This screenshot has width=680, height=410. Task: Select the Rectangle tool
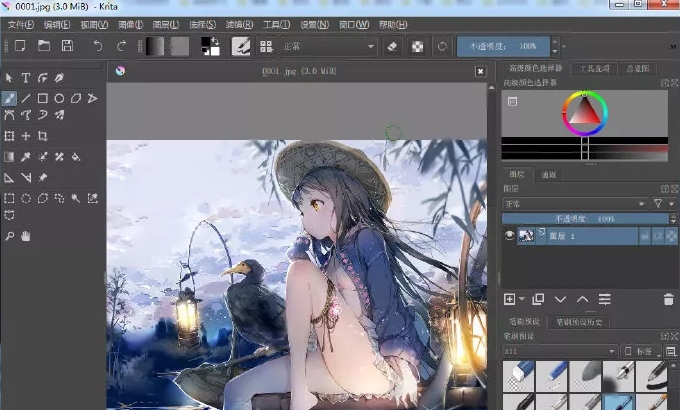tap(42, 98)
